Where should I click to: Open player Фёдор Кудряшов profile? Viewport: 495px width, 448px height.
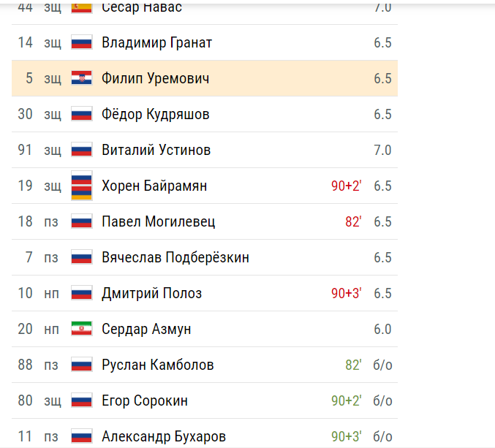tap(155, 114)
